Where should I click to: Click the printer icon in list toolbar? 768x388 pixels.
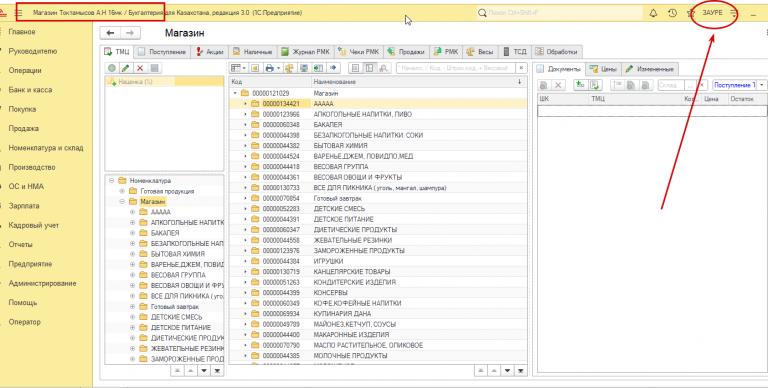(x=269, y=68)
